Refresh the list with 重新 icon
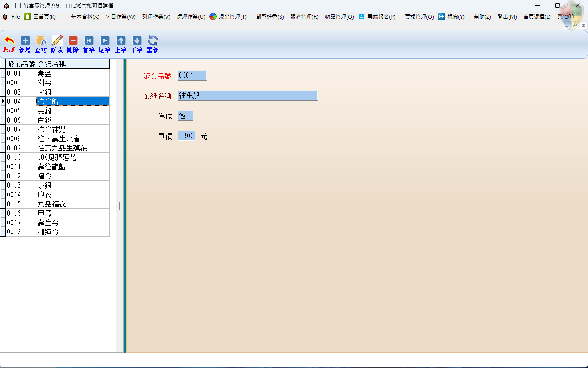The image size is (588, 368). [153, 41]
